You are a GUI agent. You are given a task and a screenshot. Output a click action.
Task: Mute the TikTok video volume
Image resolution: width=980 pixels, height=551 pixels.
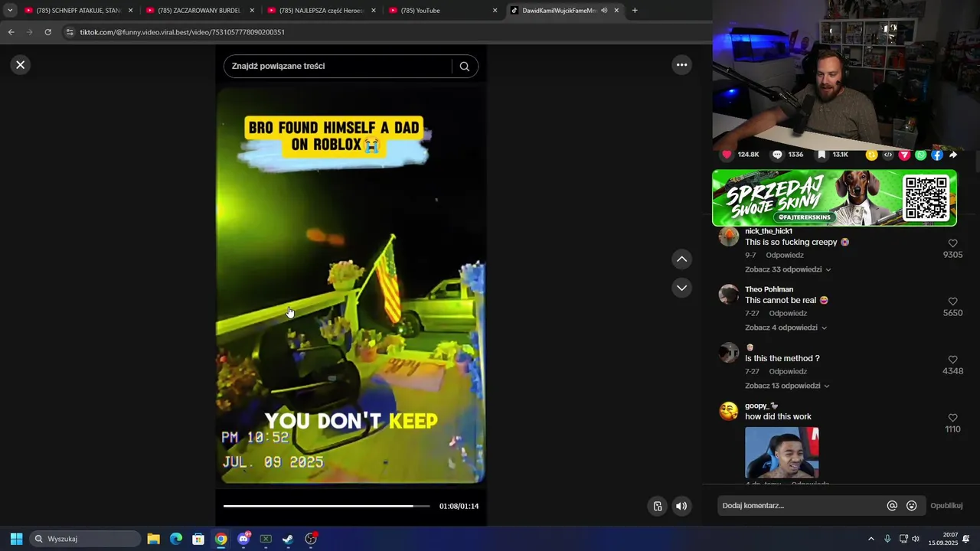pyautogui.click(x=681, y=506)
